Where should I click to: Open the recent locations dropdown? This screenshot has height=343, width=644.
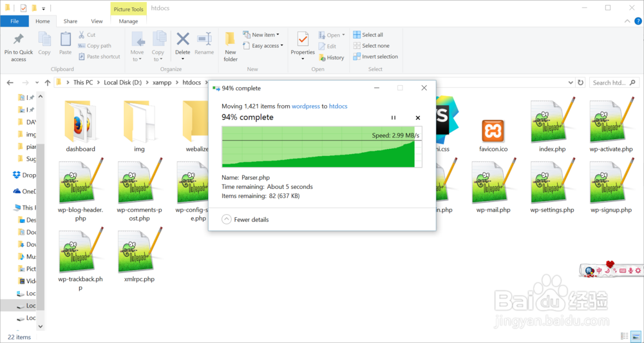[37, 83]
